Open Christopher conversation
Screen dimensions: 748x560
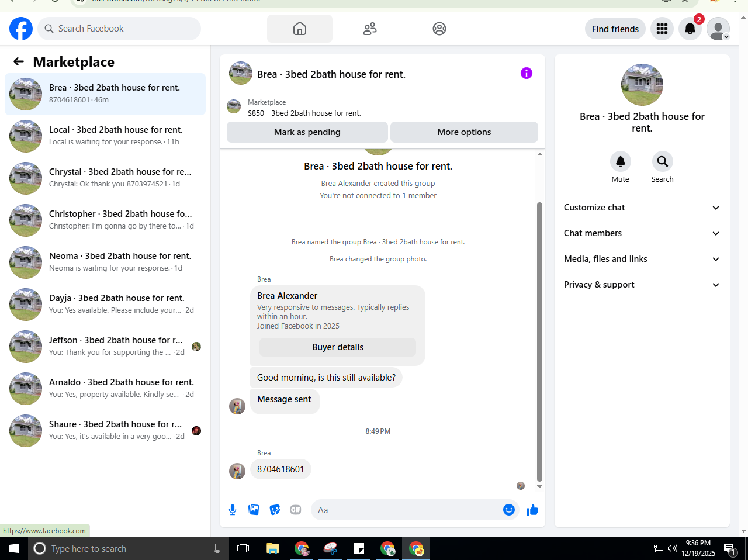click(105, 220)
